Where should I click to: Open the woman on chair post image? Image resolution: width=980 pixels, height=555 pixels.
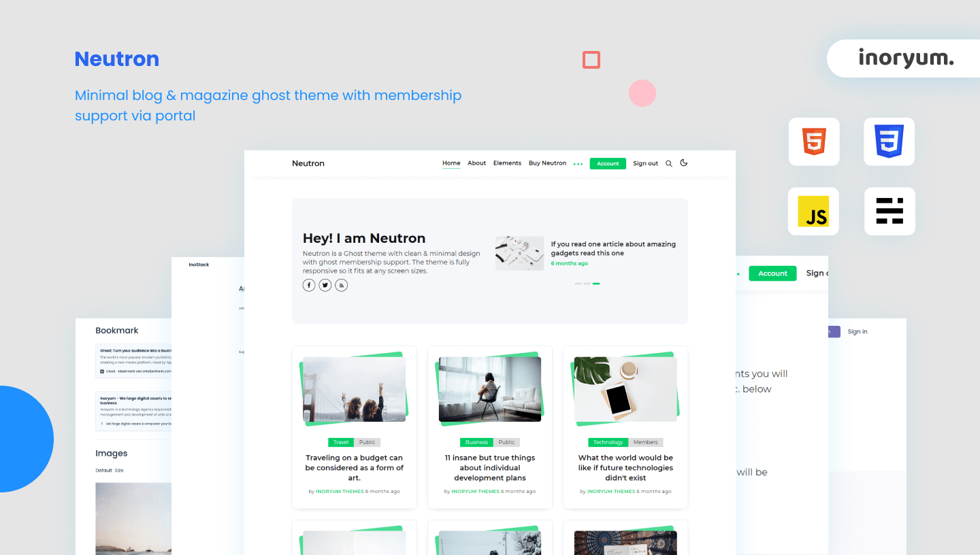(x=490, y=389)
